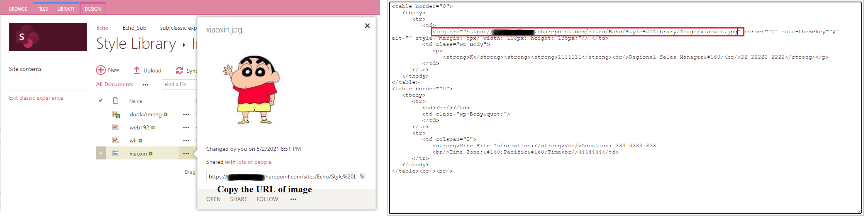Switch to the DESIGN ribbon tab

click(93, 9)
